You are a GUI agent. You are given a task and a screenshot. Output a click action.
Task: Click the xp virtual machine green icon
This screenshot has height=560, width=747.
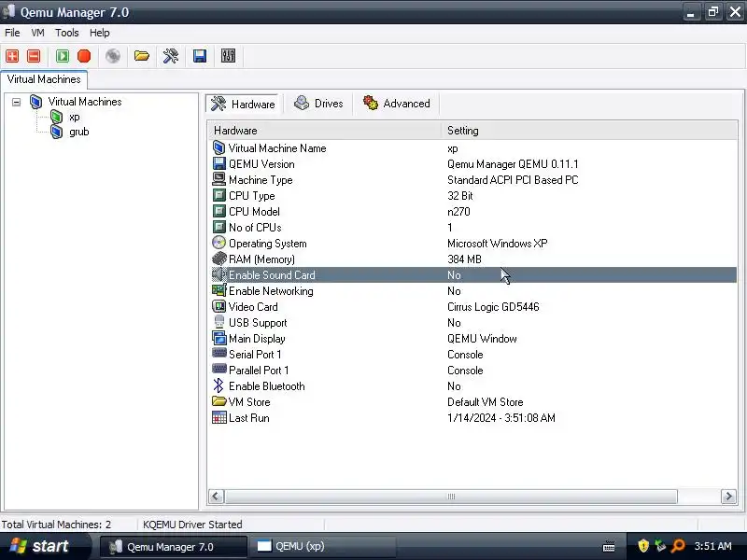tap(56, 117)
